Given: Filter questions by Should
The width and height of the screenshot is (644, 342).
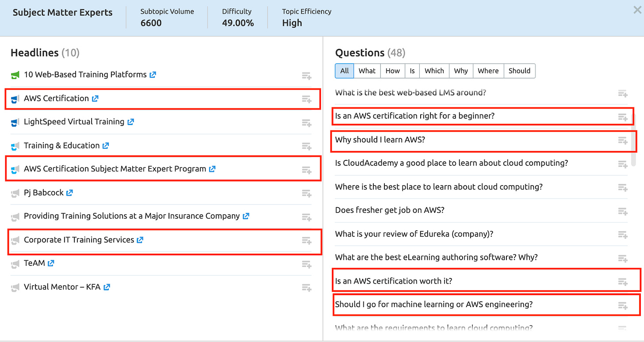Looking at the screenshot, I should coord(519,71).
